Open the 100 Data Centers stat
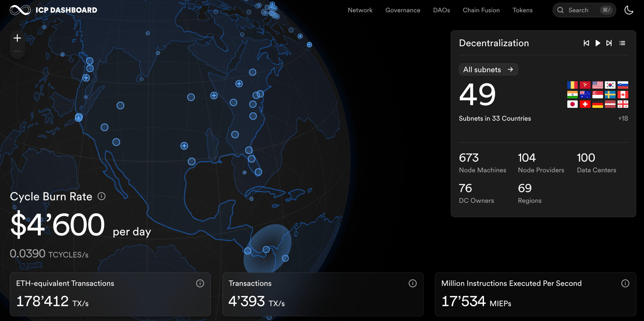This screenshot has height=321, width=644. pos(597,163)
